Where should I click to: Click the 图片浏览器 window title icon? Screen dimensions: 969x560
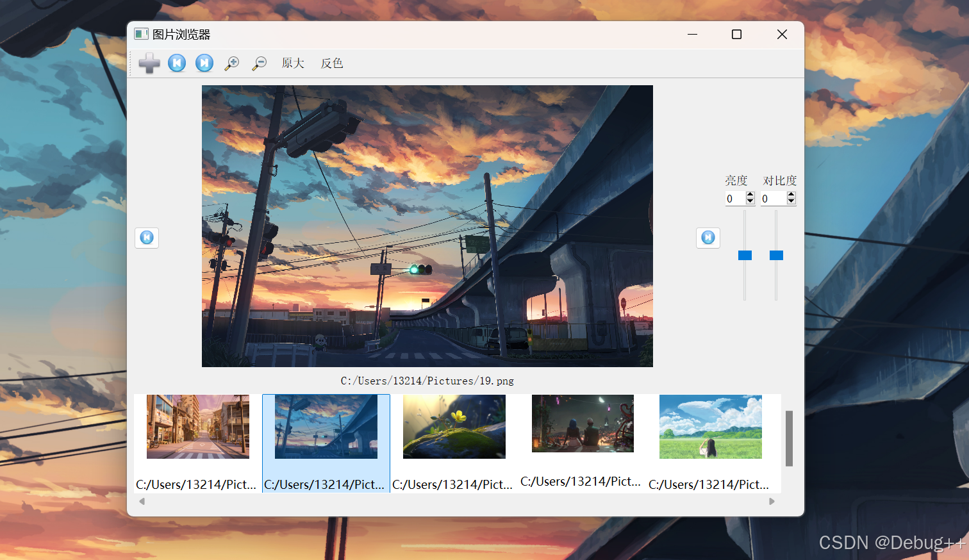141,34
